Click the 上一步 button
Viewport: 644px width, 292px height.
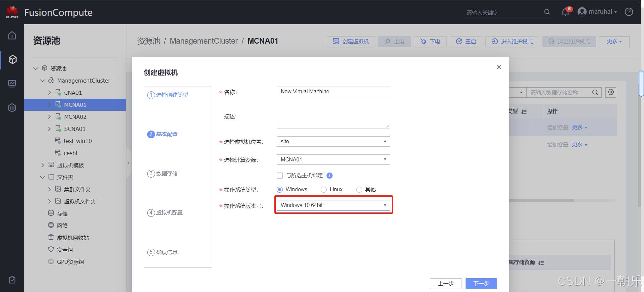click(x=446, y=284)
